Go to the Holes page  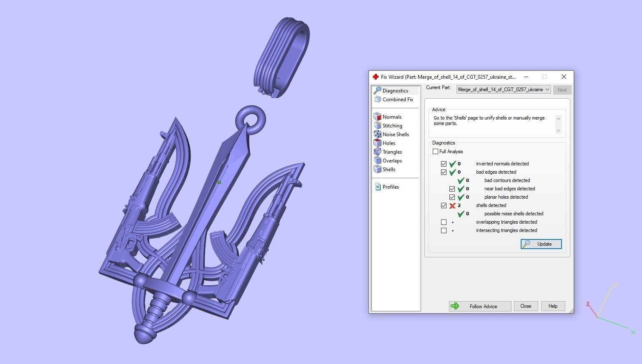pos(389,143)
